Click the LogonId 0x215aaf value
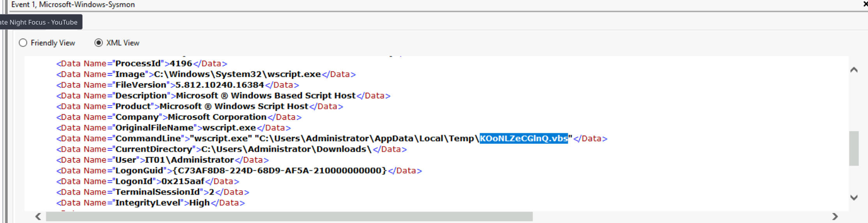 click(x=183, y=181)
